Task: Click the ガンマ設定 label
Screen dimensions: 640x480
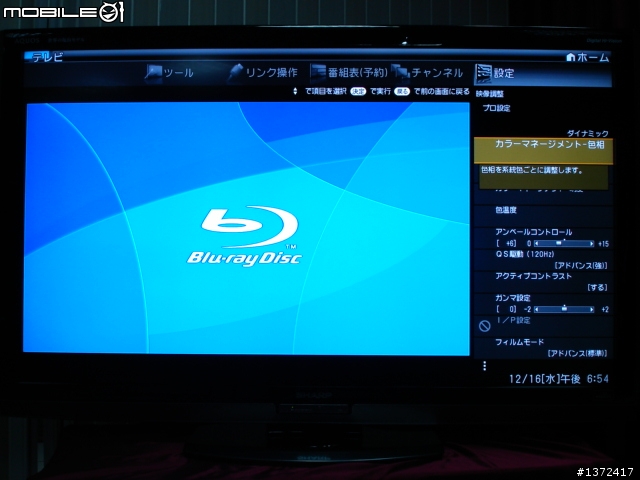Action: pos(513,298)
